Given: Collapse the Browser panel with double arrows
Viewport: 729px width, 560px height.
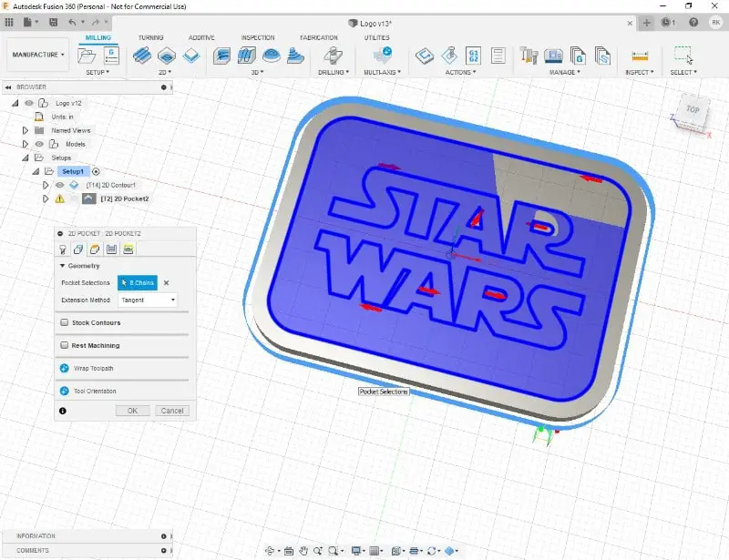Looking at the screenshot, I should coord(8,87).
